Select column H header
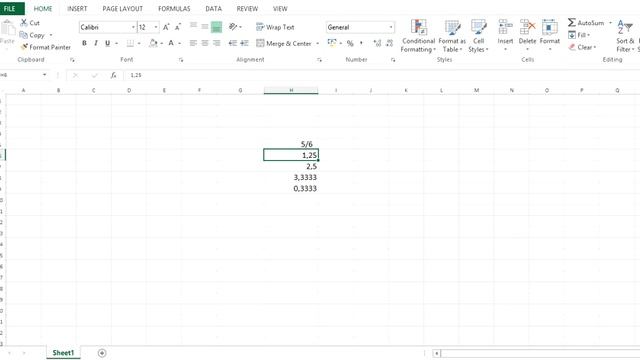This screenshot has width=640, height=360. 291,90
